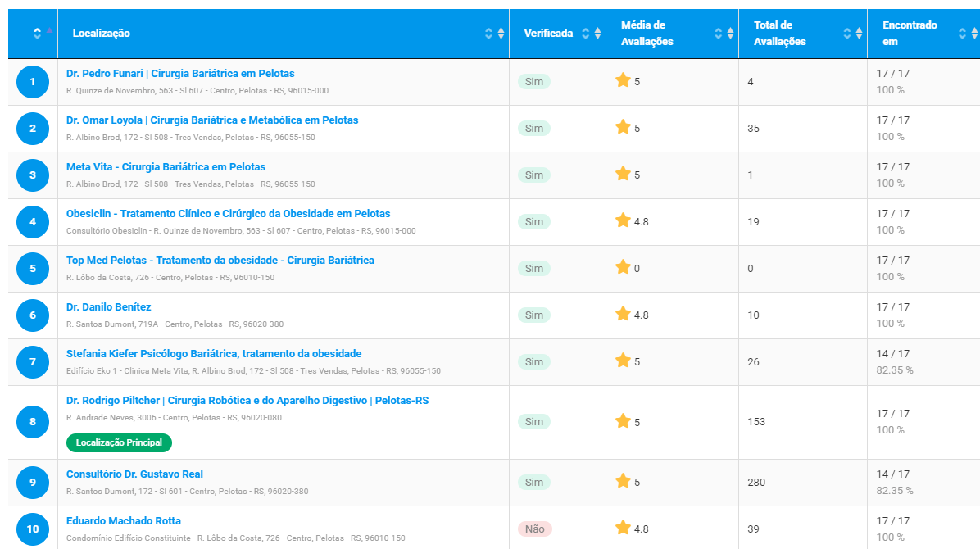Open Top Med Pelotas listing link
Image resolution: width=980 pixels, height=549 pixels.
pyautogui.click(x=220, y=260)
